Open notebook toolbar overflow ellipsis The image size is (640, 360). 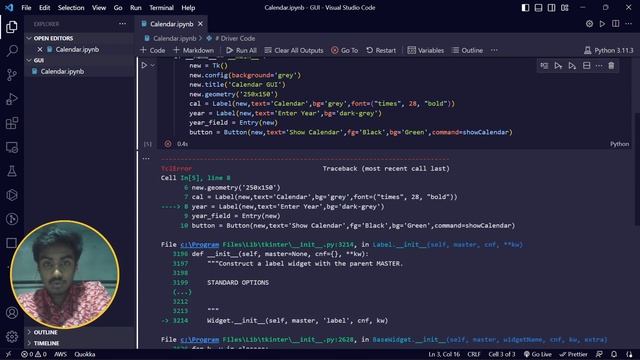coord(494,50)
